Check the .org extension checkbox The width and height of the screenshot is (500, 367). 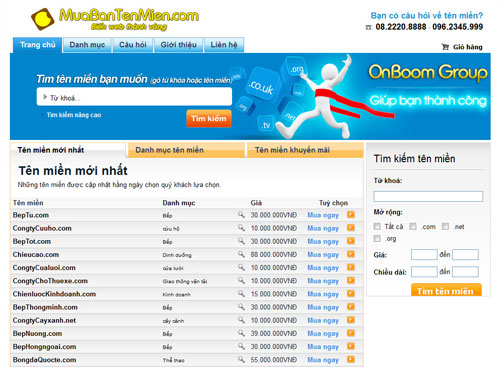(377, 238)
